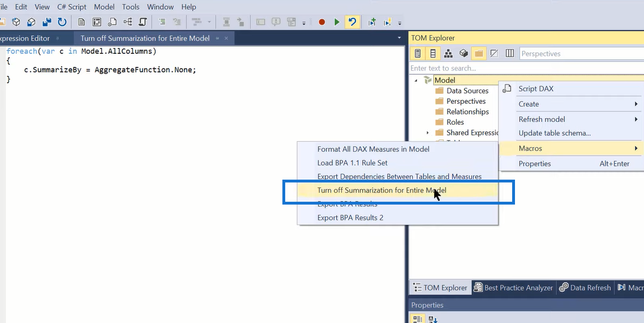The height and width of the screenshot is (323, 644).
Task: Open the Create submenu arrow
Action: [636, 104]
